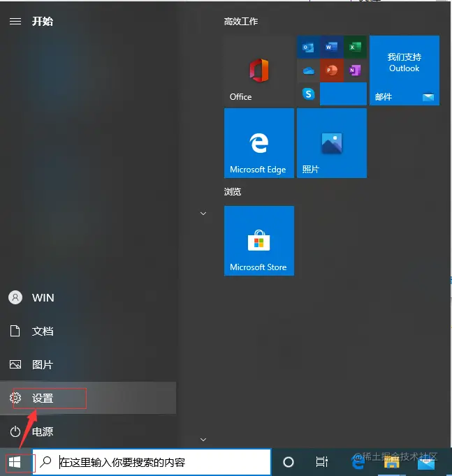Open OneDrive cloud tile

[x=308, y=70]
